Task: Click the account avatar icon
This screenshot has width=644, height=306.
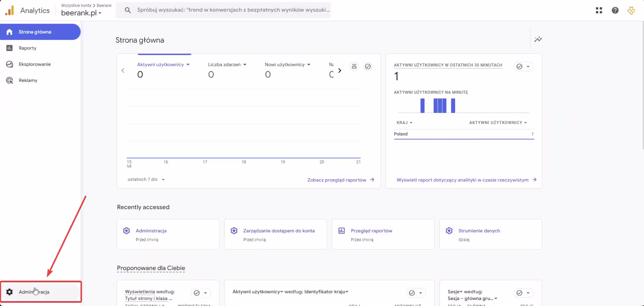Action: point(631,11)
